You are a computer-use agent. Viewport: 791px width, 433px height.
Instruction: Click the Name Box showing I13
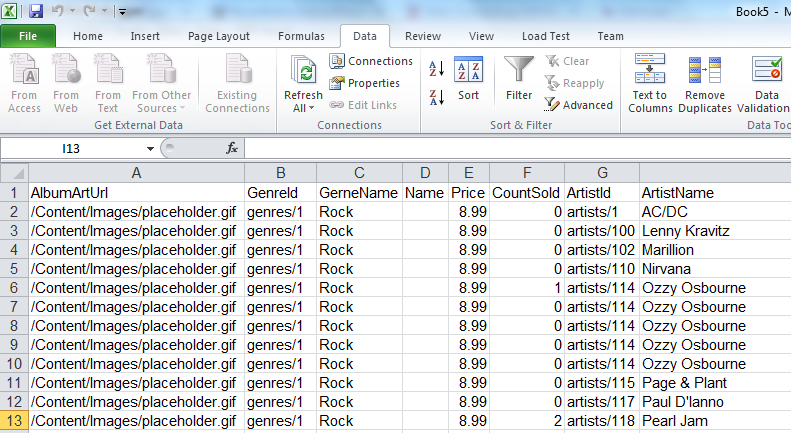(72, 149)
